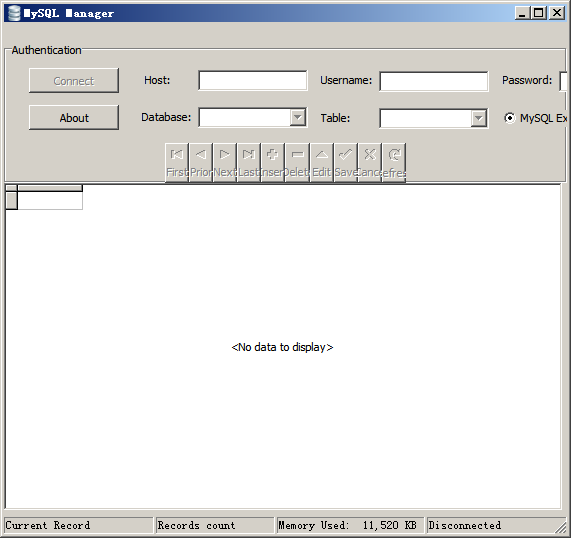
Task: Click the grid row indicator cell
Action: click(12, 201)
